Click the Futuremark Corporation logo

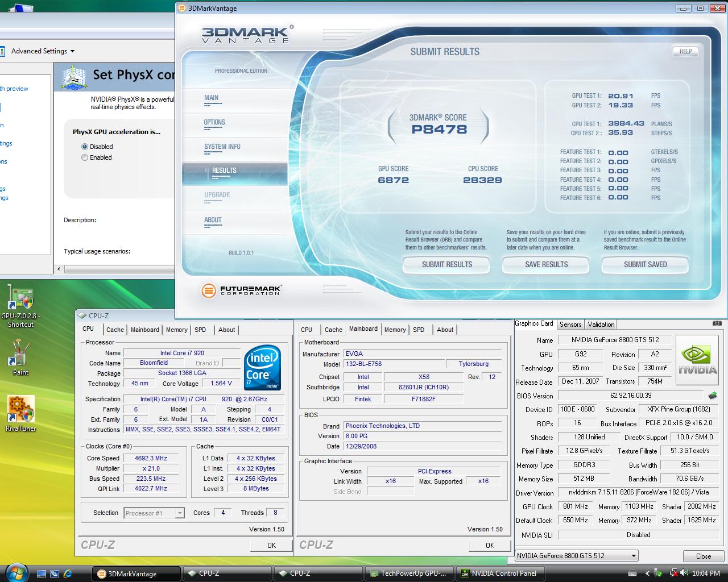[x=241, y=290]
